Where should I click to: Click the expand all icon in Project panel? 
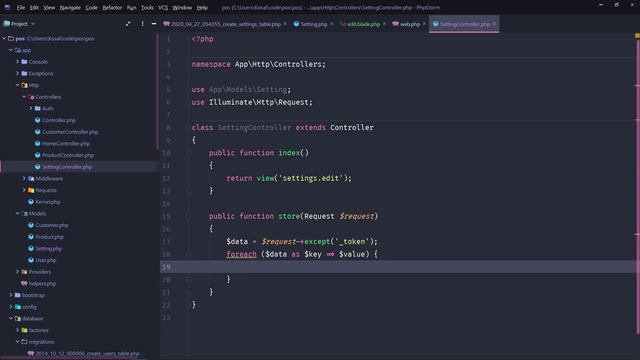[128, 24]
